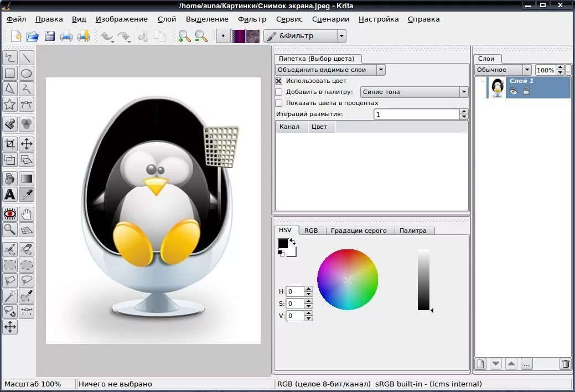575x392 pixels.
Task: Select the paint bucket fill tool
Action: 10,179
